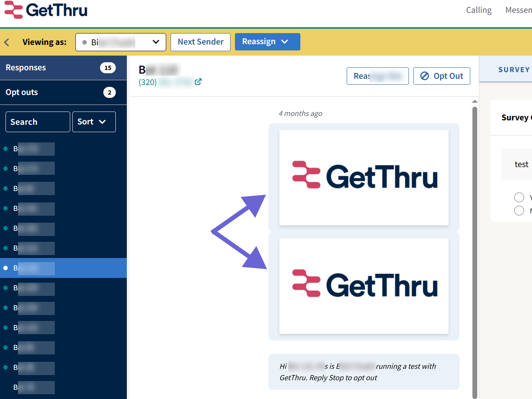Click the Reassign conversation button near Opt Out

(378, 76)
